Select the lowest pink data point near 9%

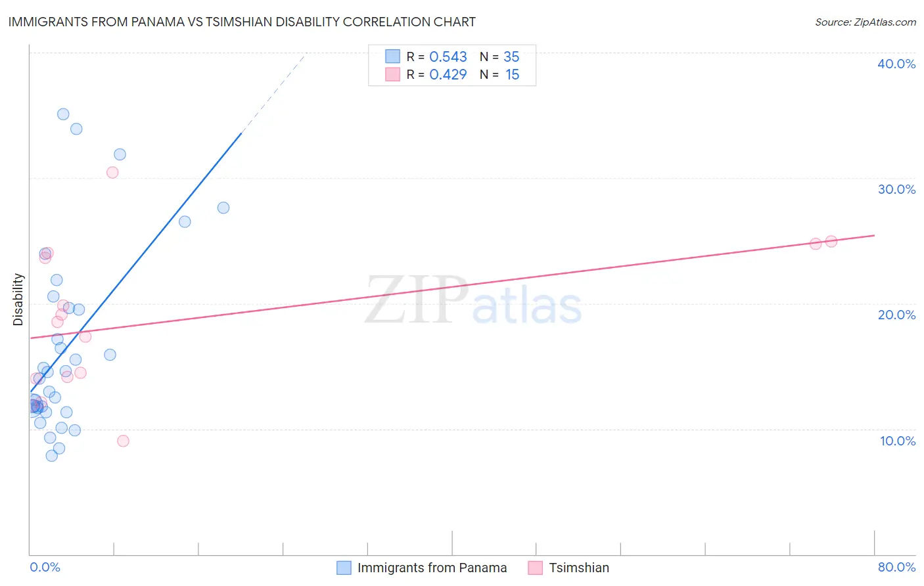(123, 441)
